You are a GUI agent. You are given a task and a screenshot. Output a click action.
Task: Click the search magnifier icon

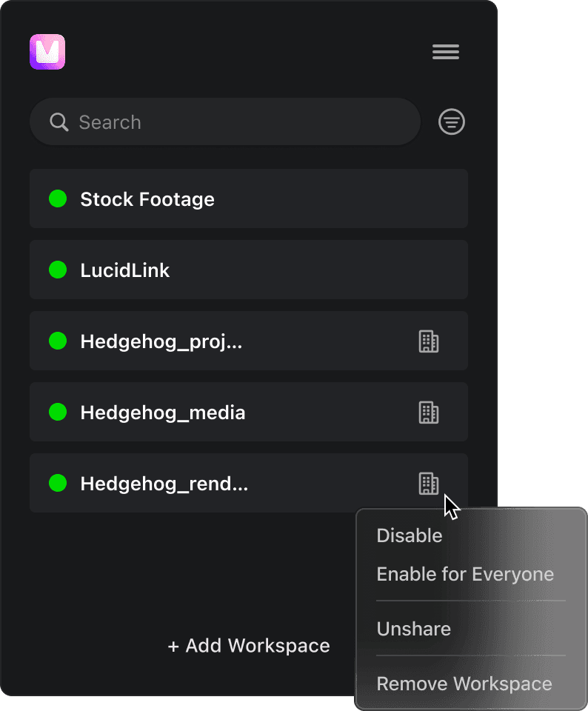pyautogui.click(x=59, y=122)
